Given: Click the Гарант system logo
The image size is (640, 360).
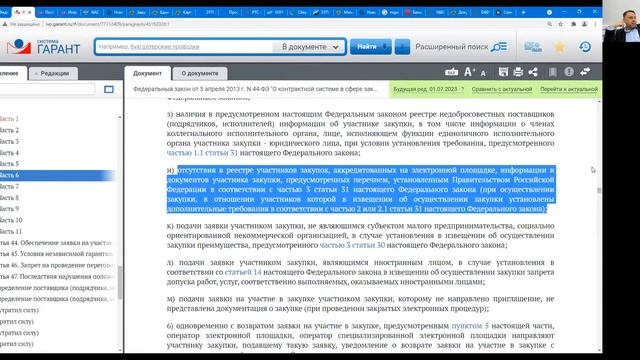Looking at the screenshot, I should 43,47.
